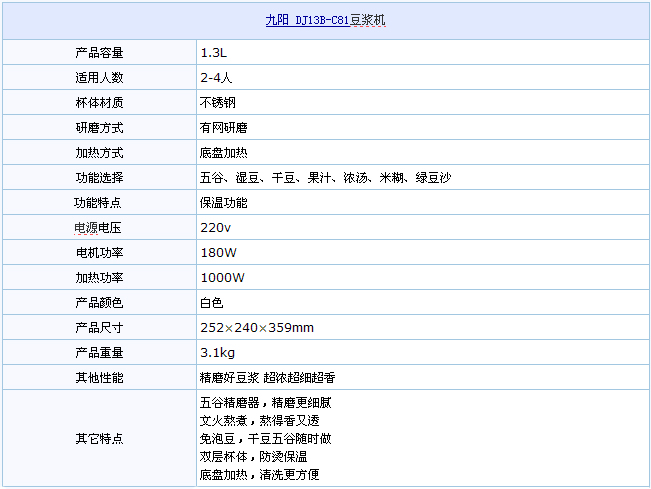Image resolution: width=651 pixels, height=489 pixels.
Task: Select the 1000W heating power value
Action: tap(222, 278)
